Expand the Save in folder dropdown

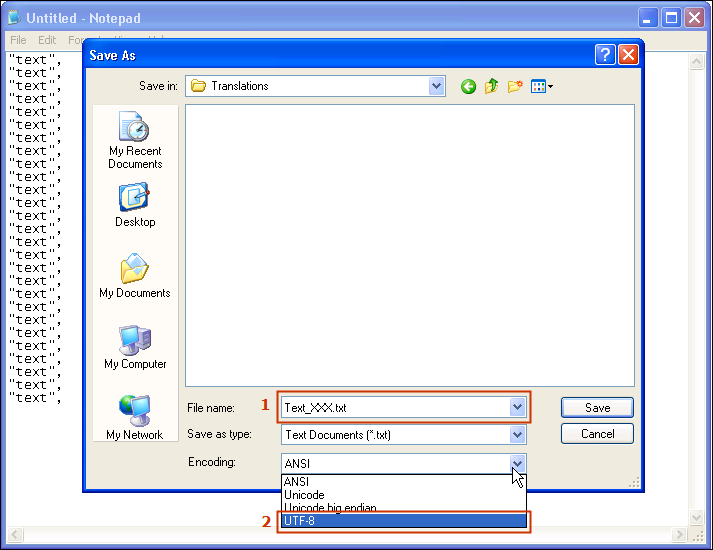[x=436, y=86]
